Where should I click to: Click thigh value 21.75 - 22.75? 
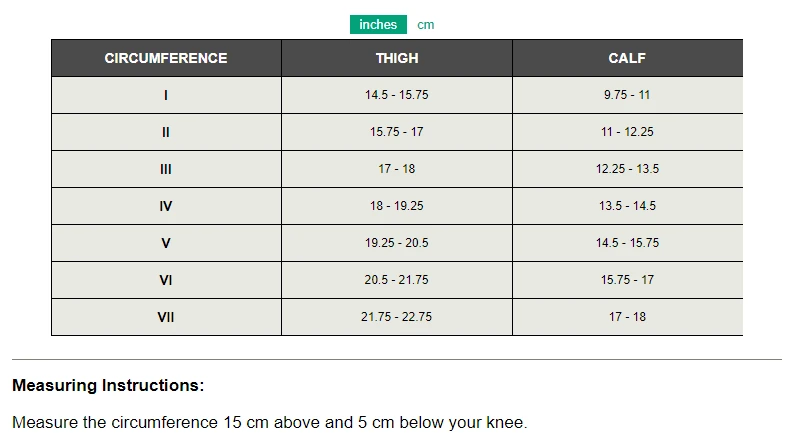pyautogui.click(x=397, y=317)
